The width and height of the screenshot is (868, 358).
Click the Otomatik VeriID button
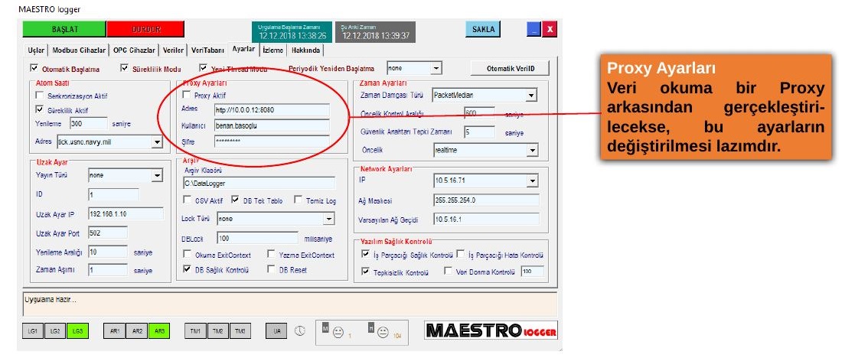coord(511,69)
